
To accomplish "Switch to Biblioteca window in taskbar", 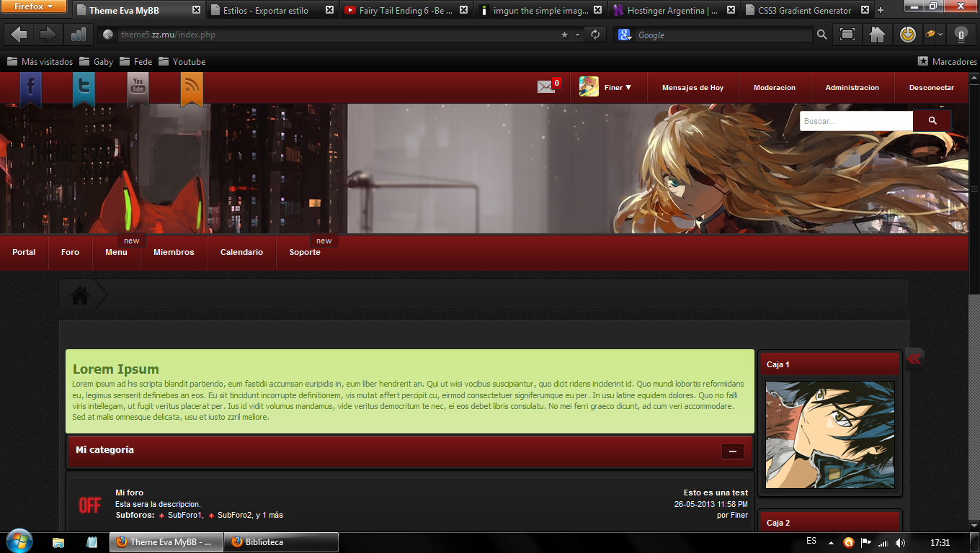I will [282, 542].
